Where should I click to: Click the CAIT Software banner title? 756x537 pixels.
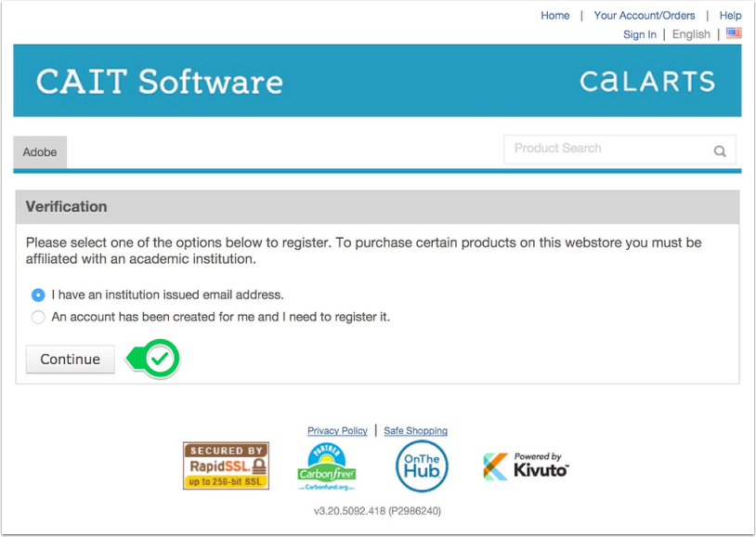pos(159,81)
